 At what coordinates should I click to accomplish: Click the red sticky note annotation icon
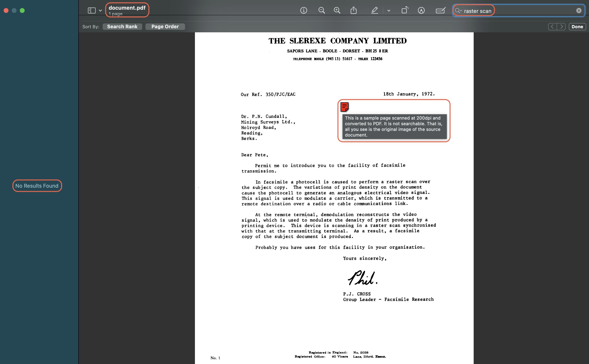point(344,107)
